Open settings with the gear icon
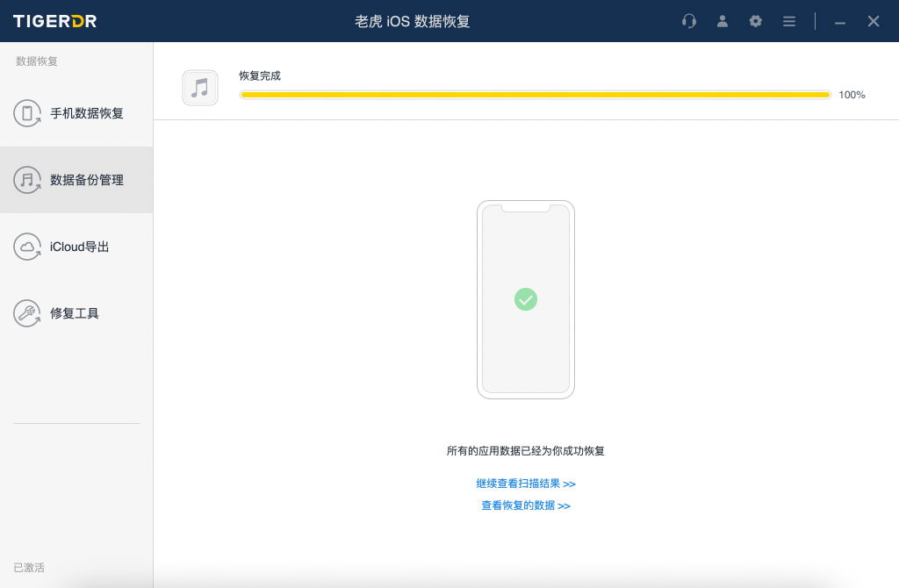Viewport: 899px width, 588px height. point(756,21)
